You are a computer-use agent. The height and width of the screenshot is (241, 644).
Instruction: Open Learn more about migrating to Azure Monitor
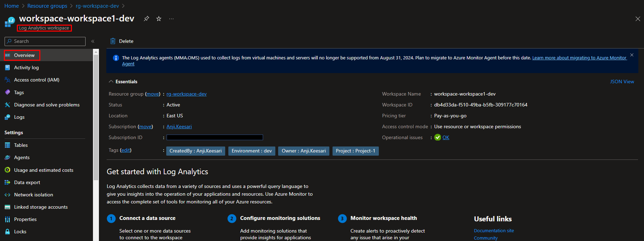579,58
